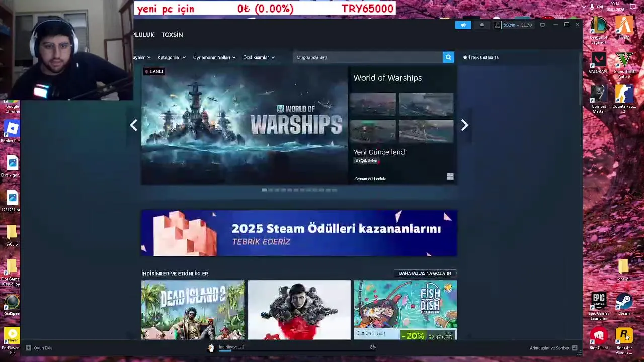Open RealSpeed desktop shortcut
The width and height of the screenshot is (644, 362).
pos(12,305)
